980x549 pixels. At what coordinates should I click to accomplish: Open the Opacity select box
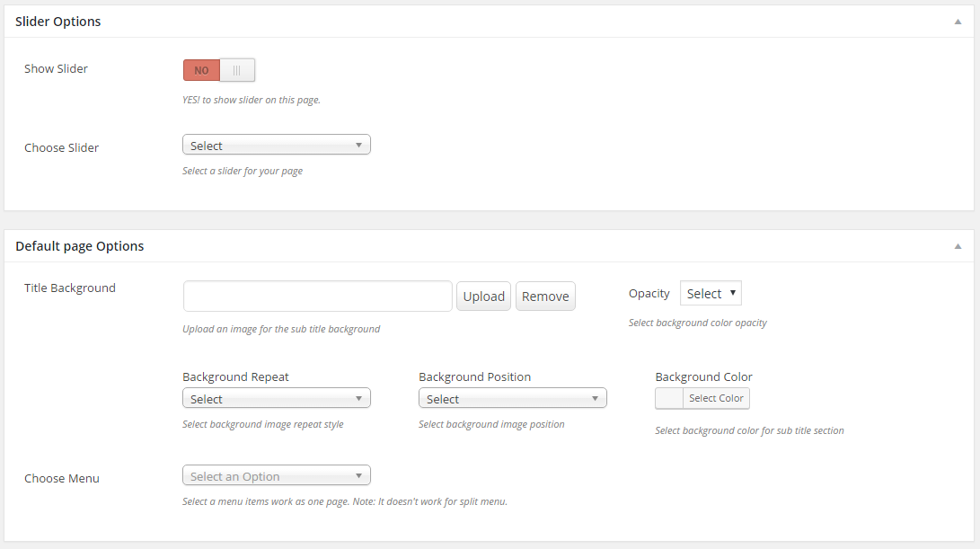click(711, 294)
